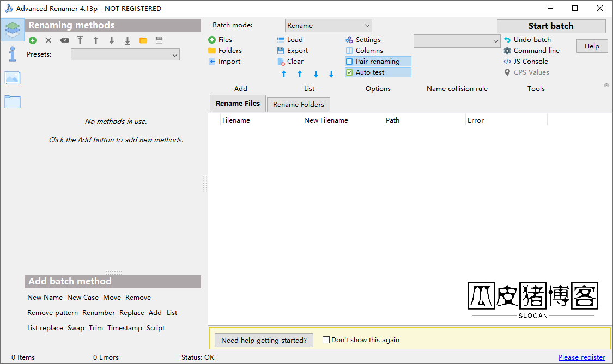Click the Help button
This screenshot has width=613, height=364.
point(592,46)
